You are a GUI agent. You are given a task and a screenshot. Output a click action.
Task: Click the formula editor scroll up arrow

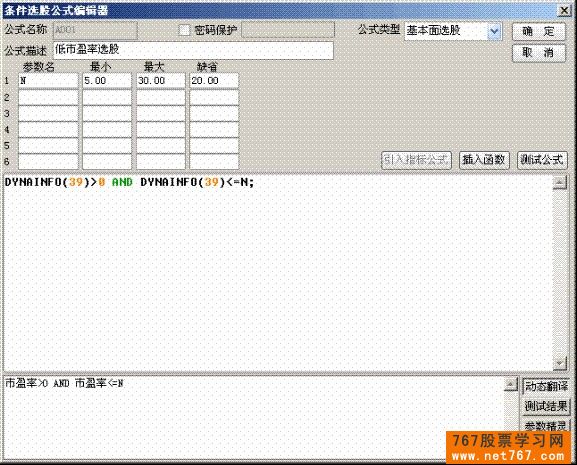560,182
